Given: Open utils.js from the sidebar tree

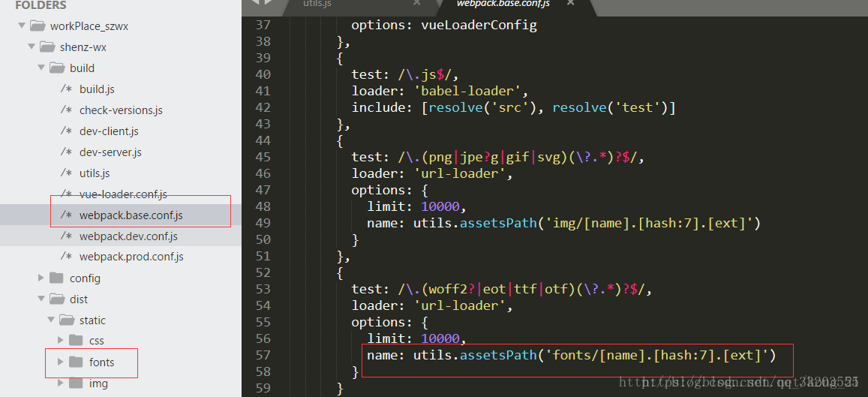Looking at the screenshot, I should pyautogui.click(x=95, y=173).
